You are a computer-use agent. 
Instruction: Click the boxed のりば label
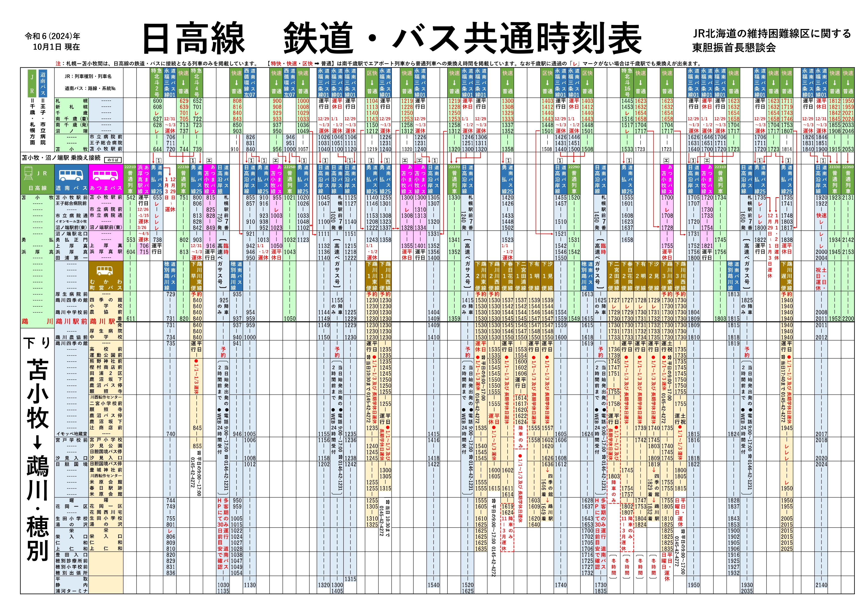[113, 160]
